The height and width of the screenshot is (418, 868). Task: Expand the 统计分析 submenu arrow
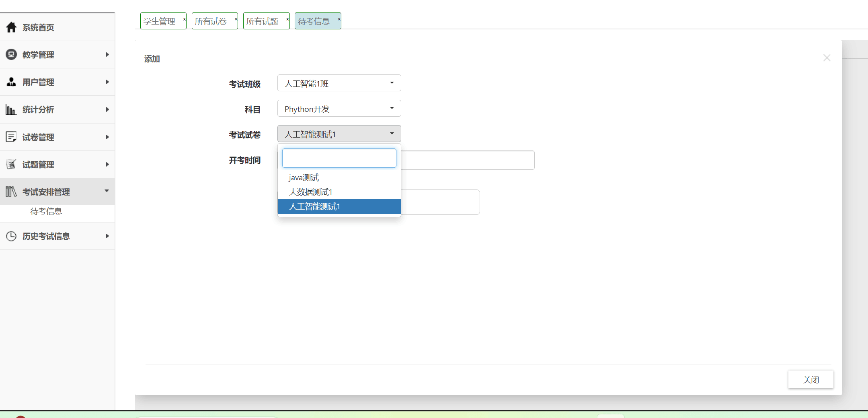pos(107,109)
